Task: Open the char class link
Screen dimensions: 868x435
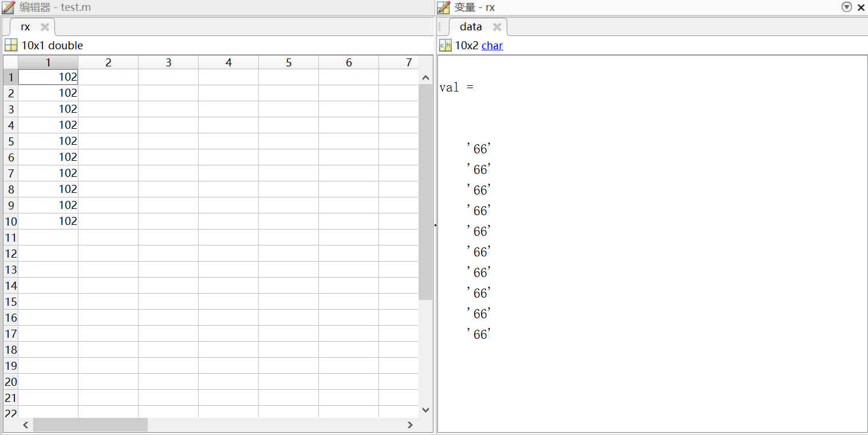Action: click(x=492, y=45)
